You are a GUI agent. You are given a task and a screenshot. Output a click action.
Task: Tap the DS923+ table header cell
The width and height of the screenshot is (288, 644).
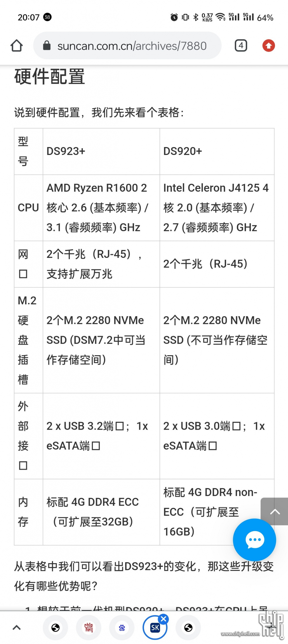tap(101, 151)
